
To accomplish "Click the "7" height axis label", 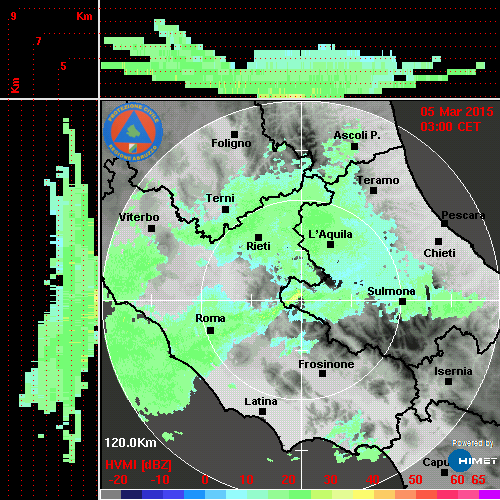I will [39, 41].
